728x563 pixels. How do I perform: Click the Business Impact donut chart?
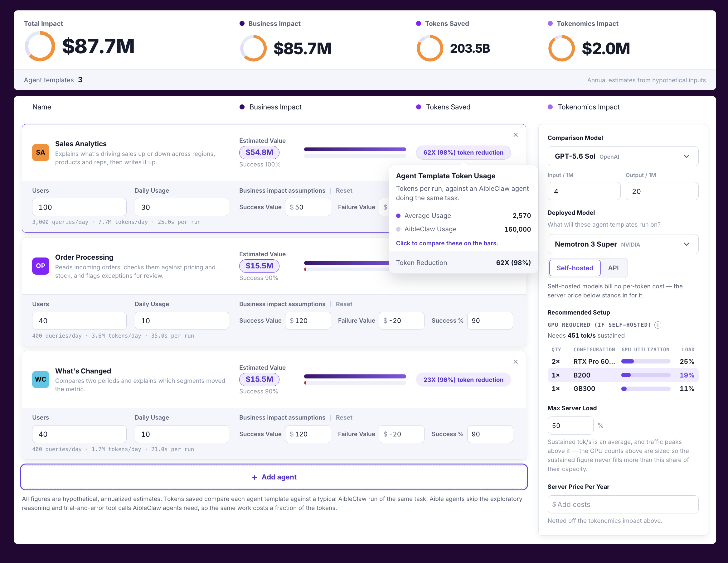[x=253, y=48]
